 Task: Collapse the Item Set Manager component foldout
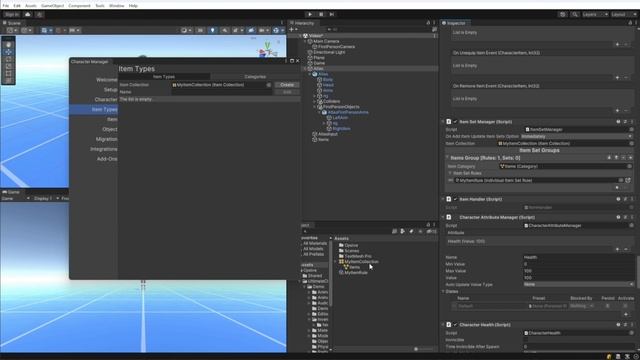click(443, 122)
